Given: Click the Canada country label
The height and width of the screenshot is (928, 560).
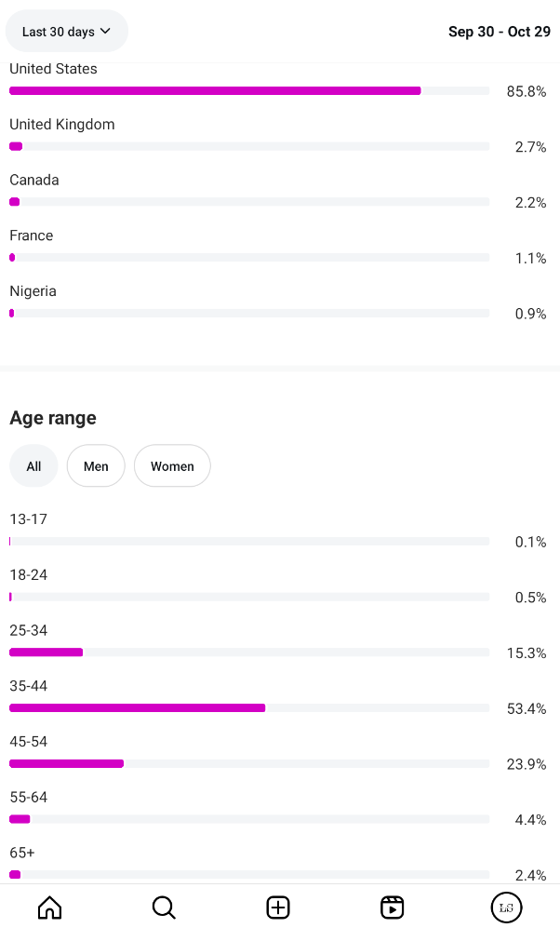Looking at the screenshot, I should tap(34, 180).
